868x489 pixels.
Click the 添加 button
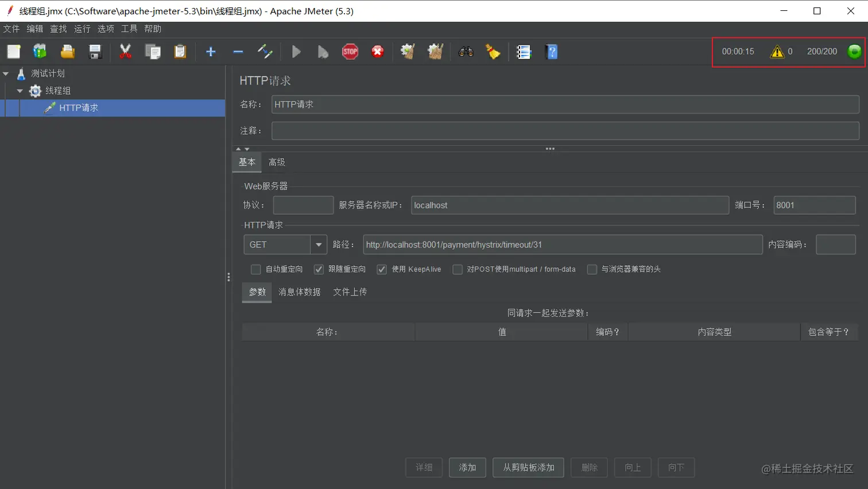click(467, 468)
